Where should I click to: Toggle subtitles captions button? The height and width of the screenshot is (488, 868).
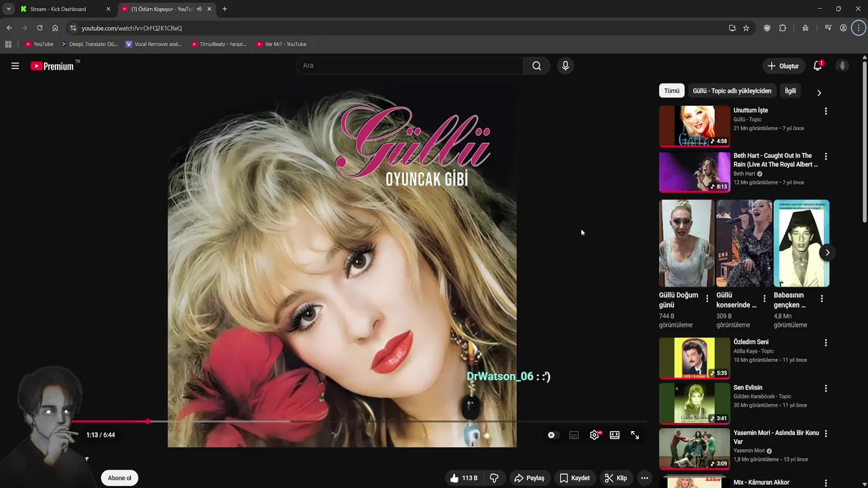tap(574, 435)
